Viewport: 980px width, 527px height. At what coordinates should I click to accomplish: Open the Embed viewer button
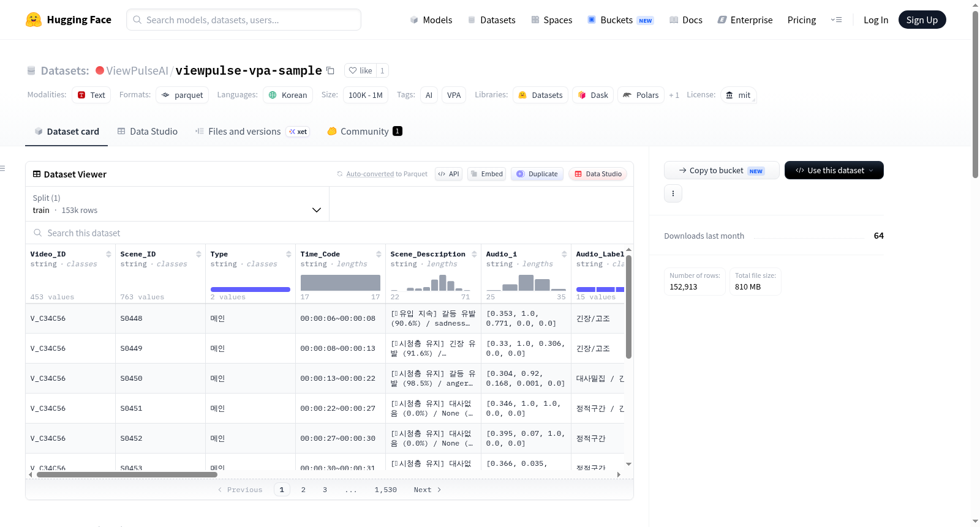point(486,174)
